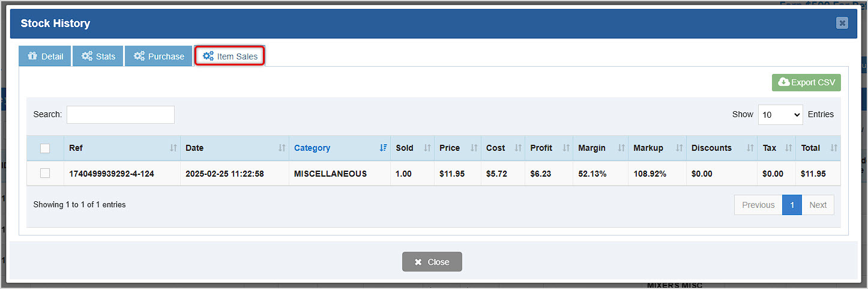
Task: Sort by Tax column arrows
Action: (x=788, y=148)
